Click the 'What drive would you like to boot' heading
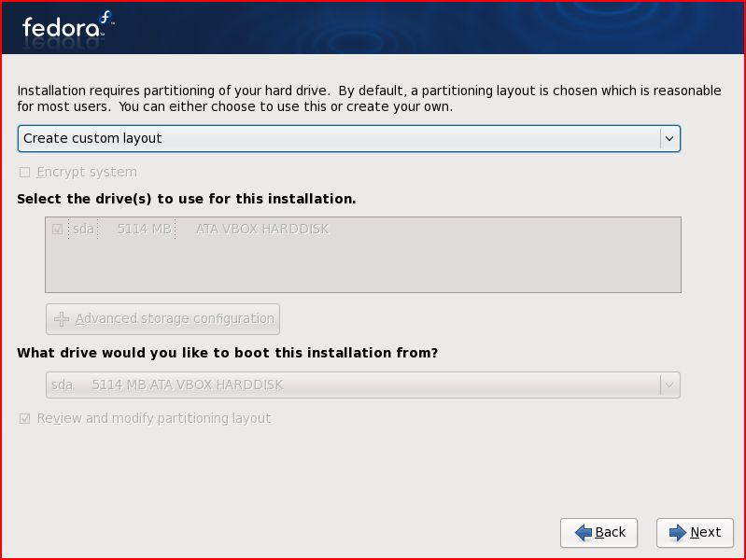746x560 pixels. point(228,353)
